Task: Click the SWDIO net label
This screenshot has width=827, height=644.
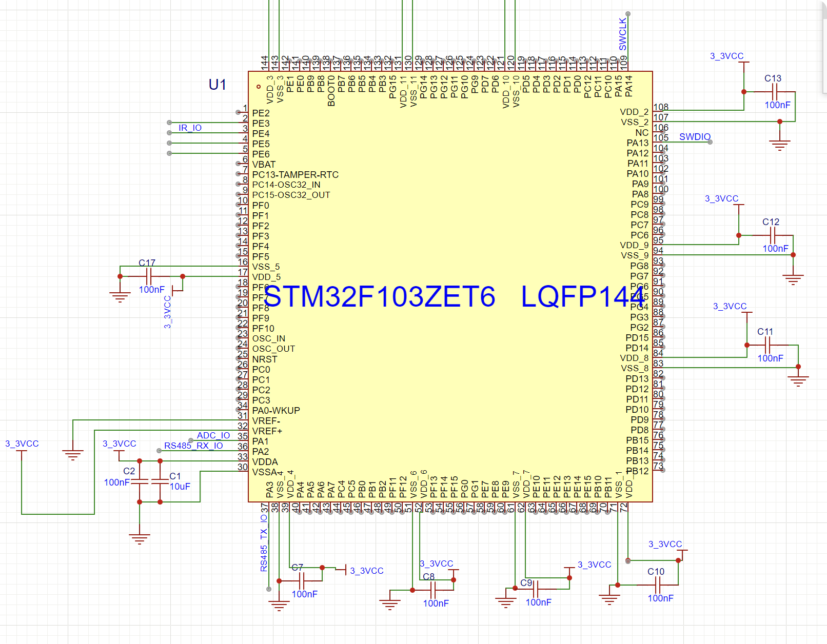Action: [695, 137]
